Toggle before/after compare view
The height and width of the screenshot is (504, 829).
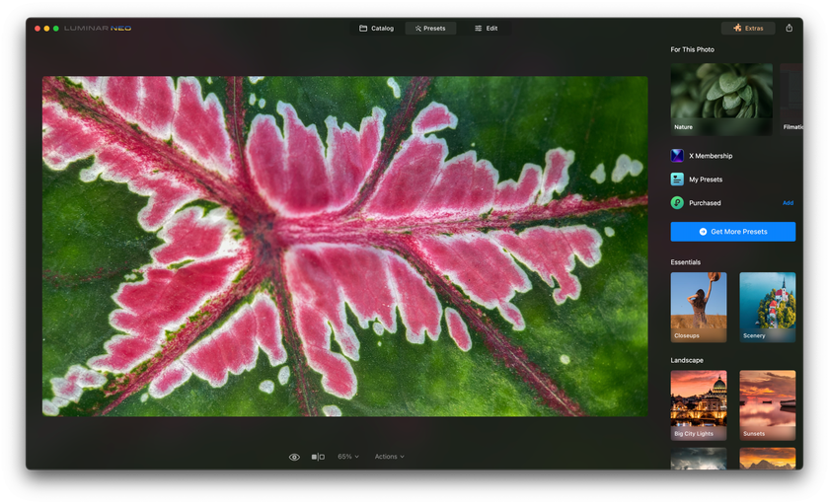(318, 457)
